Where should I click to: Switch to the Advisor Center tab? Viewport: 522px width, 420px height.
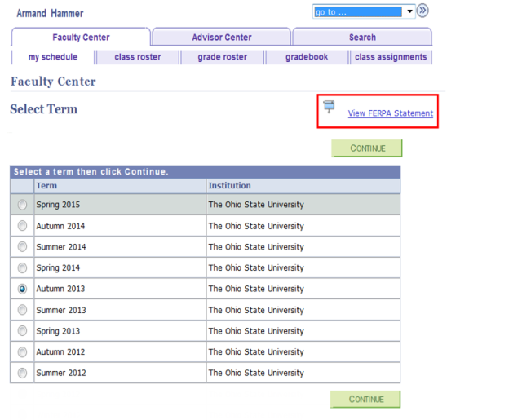222,37
